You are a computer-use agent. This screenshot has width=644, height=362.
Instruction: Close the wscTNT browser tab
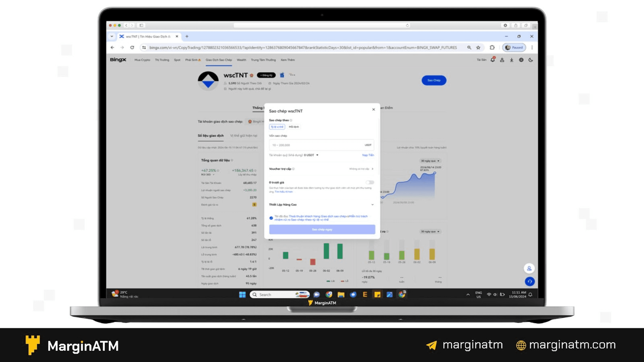[177, 36]
